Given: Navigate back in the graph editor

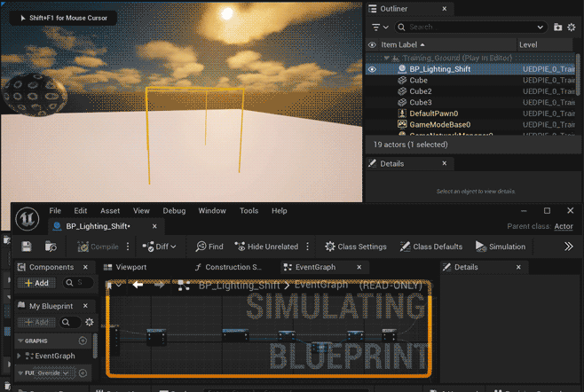Looking at the screenshot, I should (x=138, y=286).
